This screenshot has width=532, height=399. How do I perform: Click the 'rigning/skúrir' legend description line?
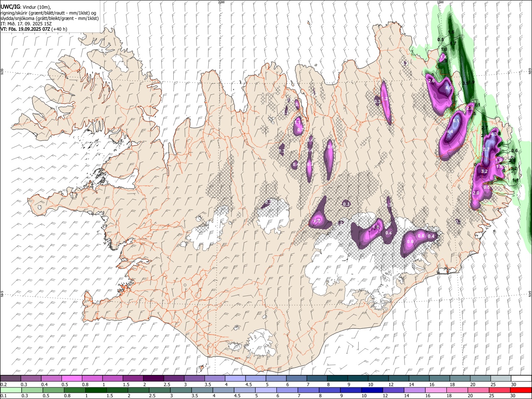tap(48, 13)
